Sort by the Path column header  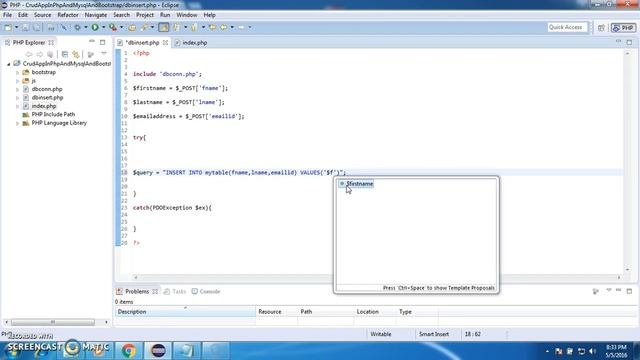pos(326,312)
